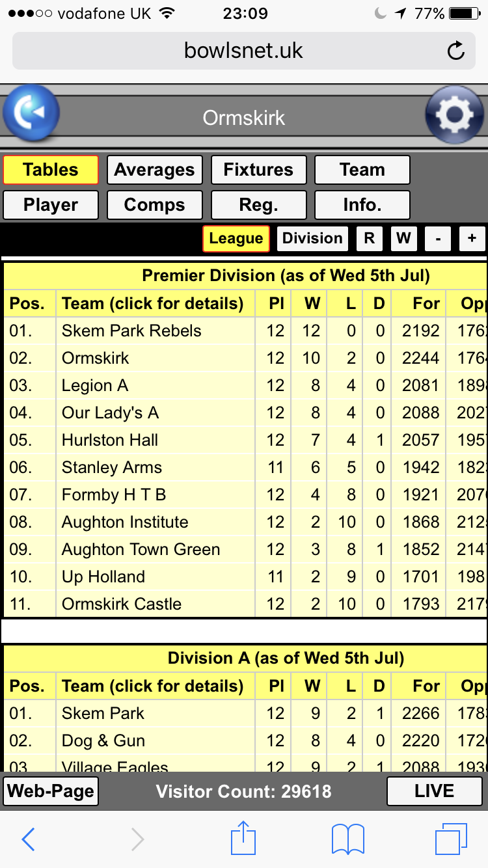Go back with Safari's back arrow
The image size is (488, 868).
pos(29,839)
